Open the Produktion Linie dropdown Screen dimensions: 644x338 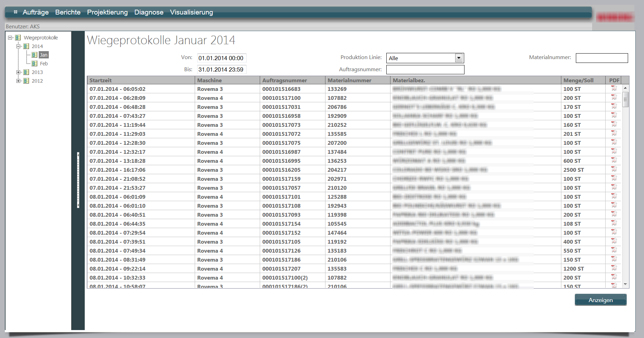pyautogui.click(x=459, y=58)
